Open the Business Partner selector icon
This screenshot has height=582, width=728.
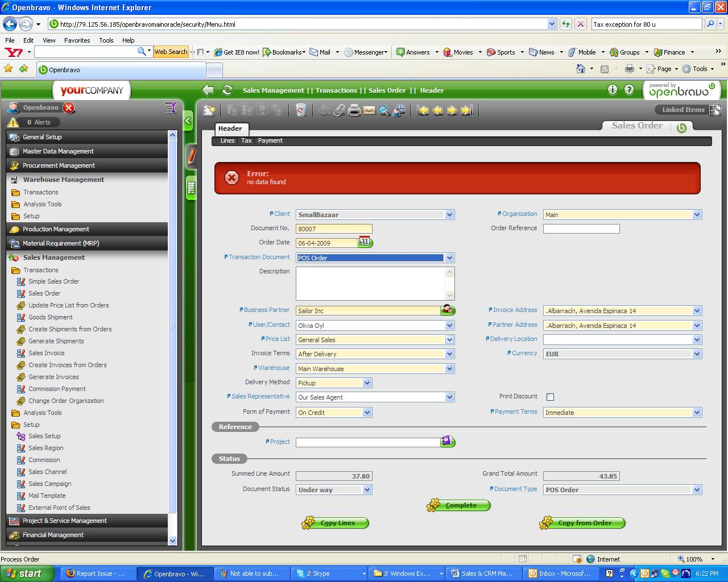pos(448,310)
